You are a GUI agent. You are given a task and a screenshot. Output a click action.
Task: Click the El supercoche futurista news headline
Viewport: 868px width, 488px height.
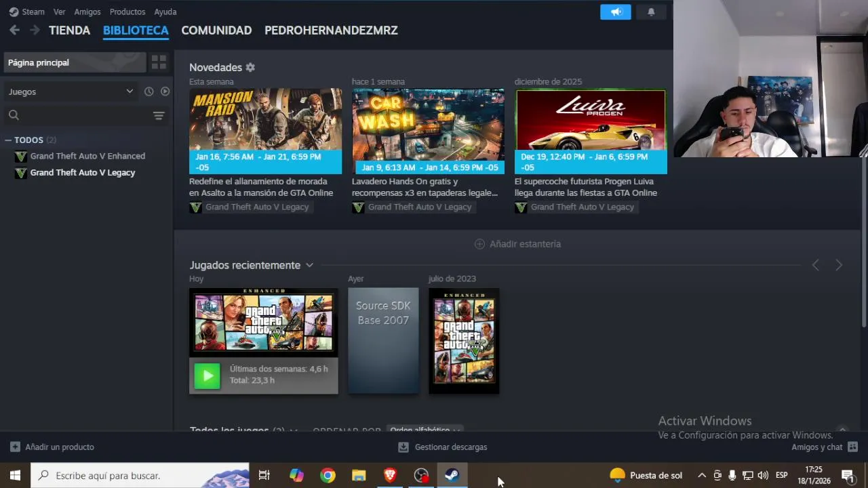coord(586,187)
